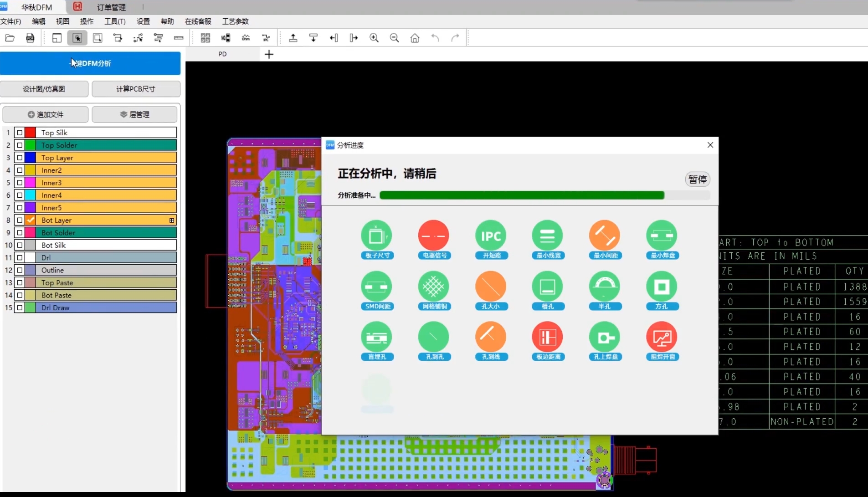The image size is (868, 497).
Task: Click the Inner4 cyan color swatch
Action: pos(31,195)
